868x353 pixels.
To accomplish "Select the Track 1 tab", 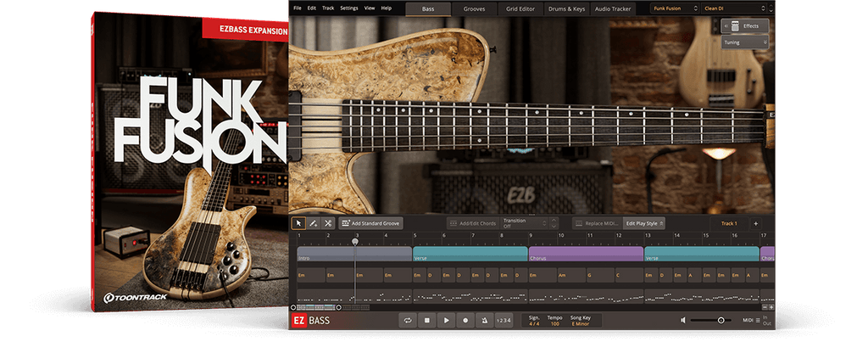I will click(729, 223).
